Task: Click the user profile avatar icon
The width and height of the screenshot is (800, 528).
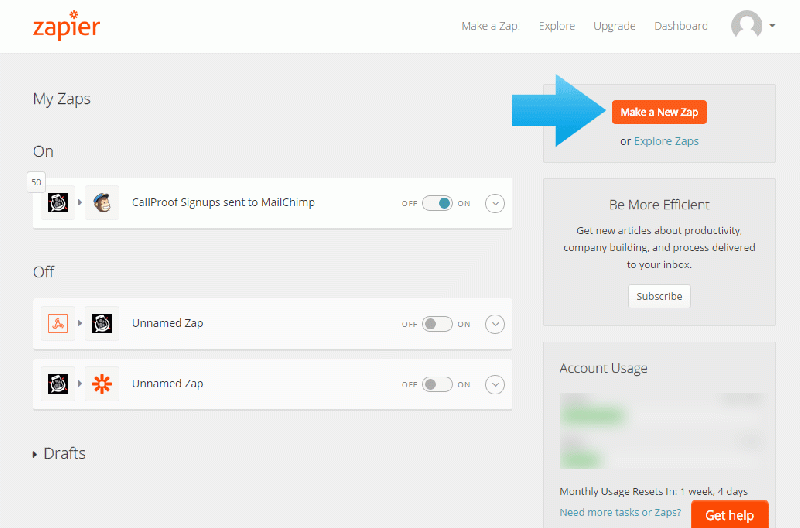Action: tap(747, 26)
